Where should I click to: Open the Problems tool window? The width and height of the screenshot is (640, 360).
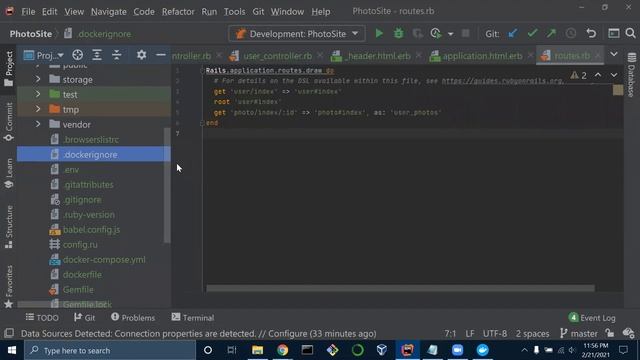click(x=133, y=318)
